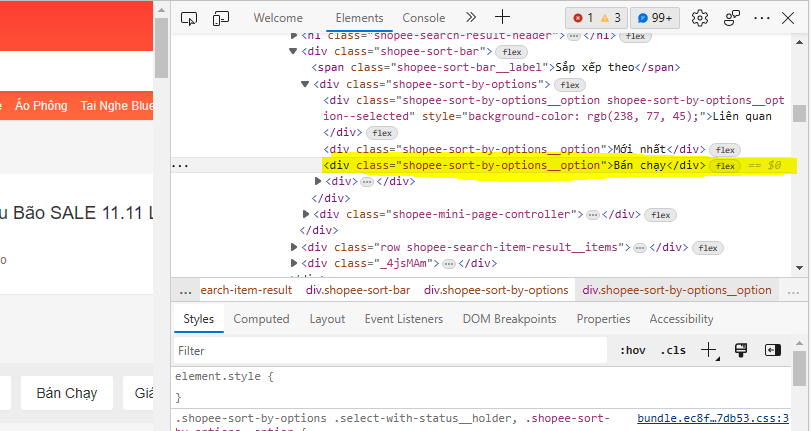
Task: Open the Accessibility tab
Action: point(681,319)
